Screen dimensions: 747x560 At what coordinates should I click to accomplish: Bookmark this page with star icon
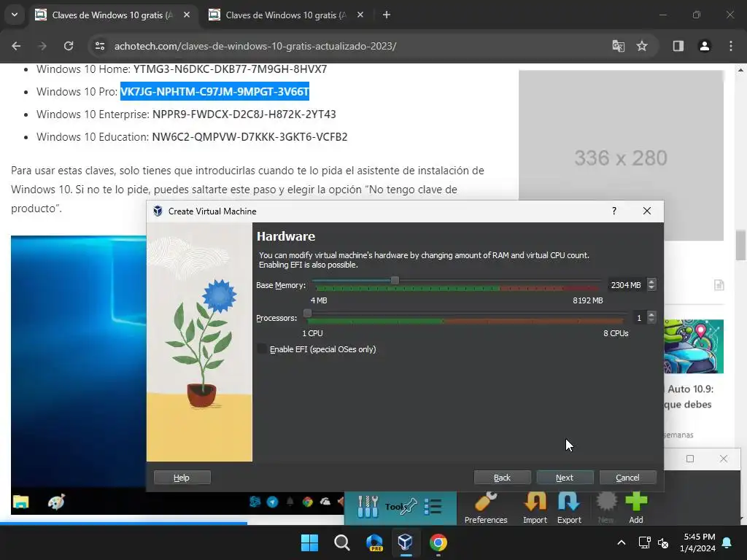tap(642, 46)
